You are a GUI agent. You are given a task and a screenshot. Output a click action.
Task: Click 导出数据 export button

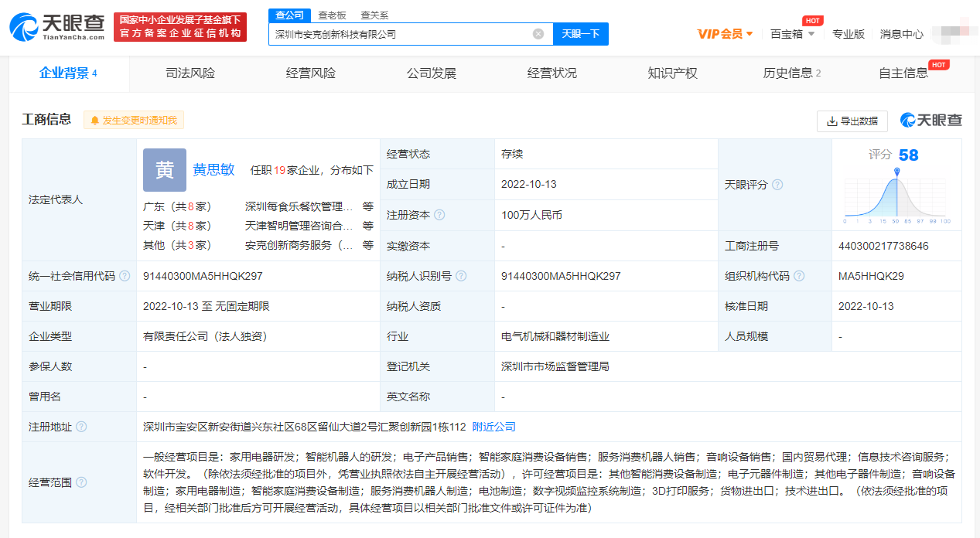tap(852, 121)
